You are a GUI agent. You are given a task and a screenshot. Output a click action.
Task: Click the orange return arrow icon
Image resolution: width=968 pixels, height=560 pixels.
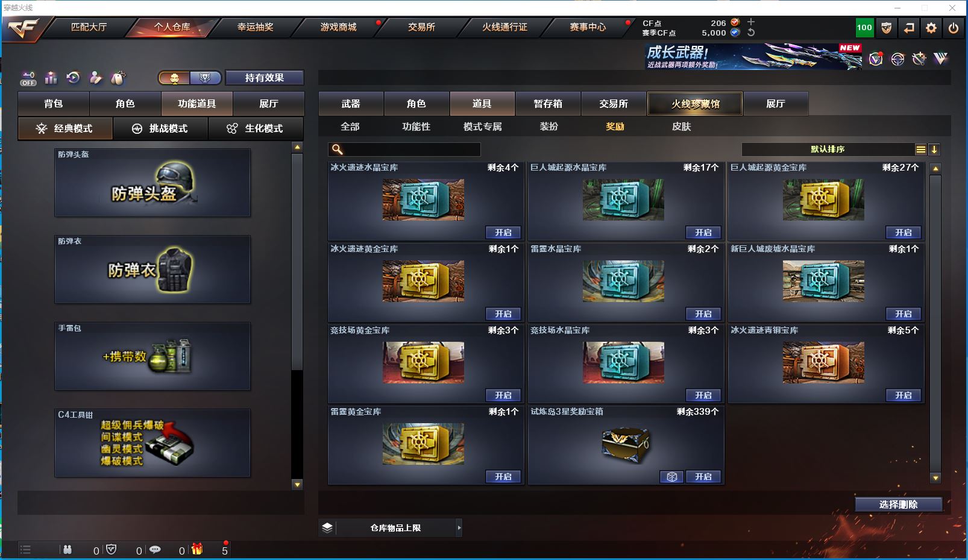pos(909,28)
